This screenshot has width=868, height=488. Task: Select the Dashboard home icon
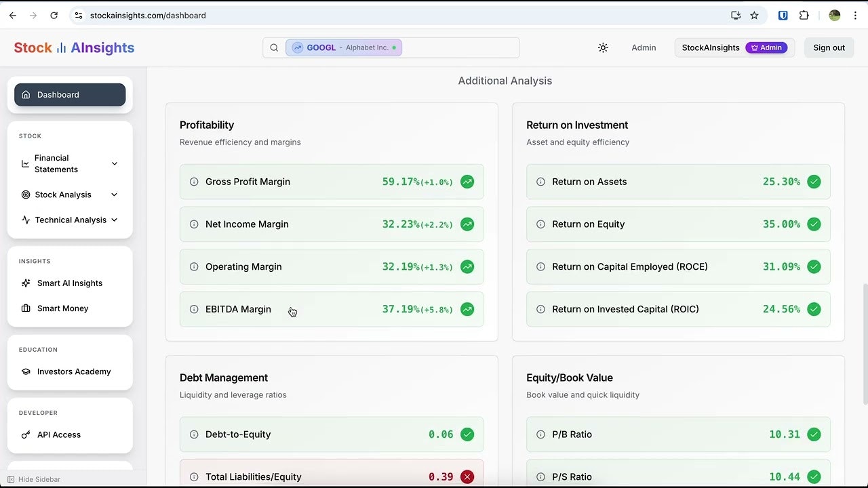click(24, 95)
